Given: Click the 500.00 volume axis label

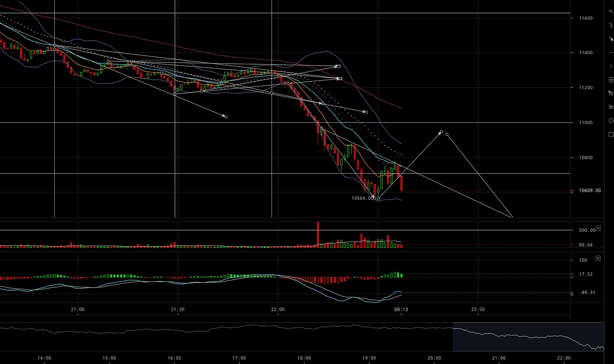Looking at the screenshot, I should [587, 230].
